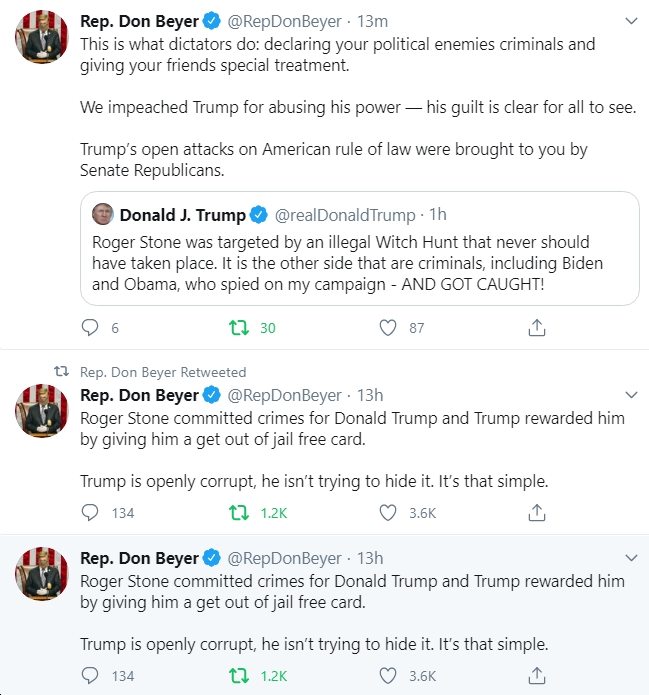Heart icon on middle tweet with 3.6K
The image size is (649, 695).
pos(388,513)
